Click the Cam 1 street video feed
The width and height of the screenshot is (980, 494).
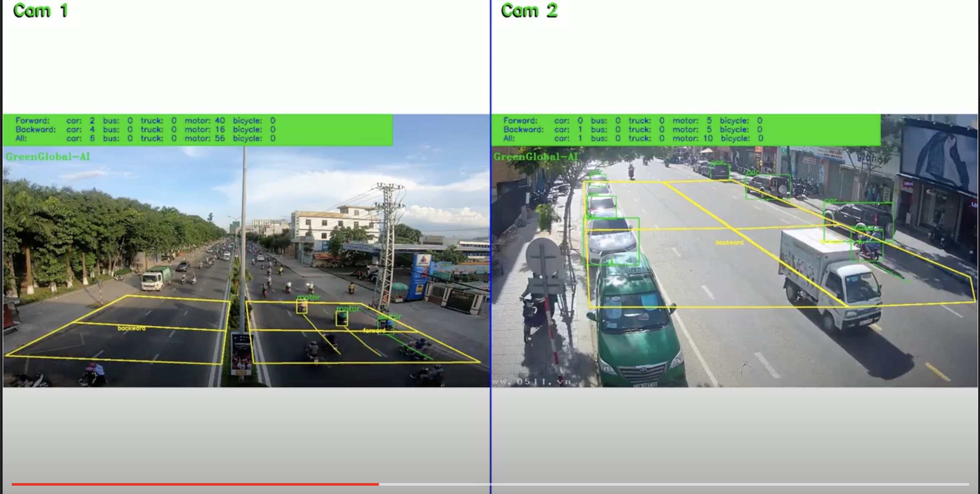246,250
